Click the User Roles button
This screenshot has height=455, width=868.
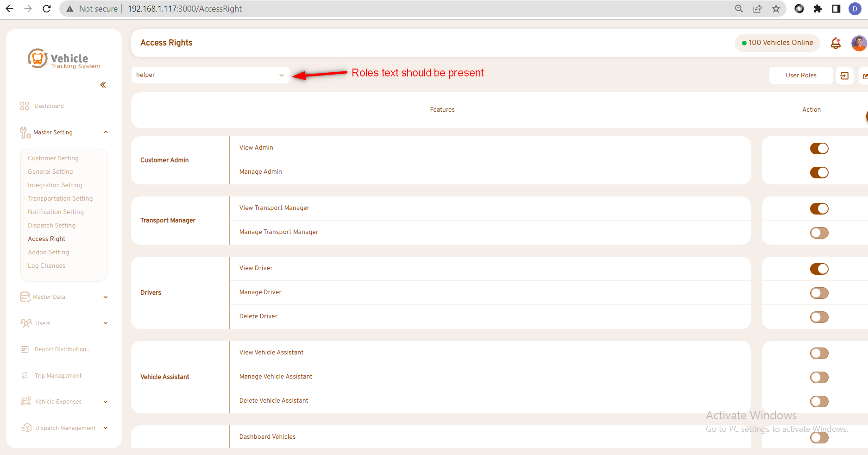pyautogui.click(x=801, y=76)
